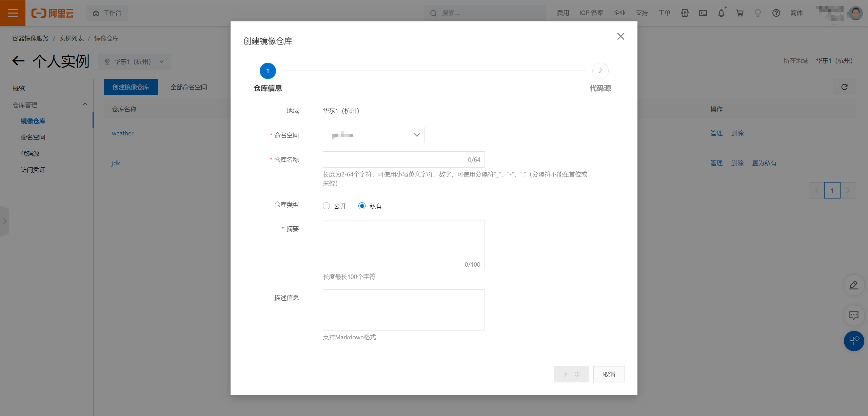The height and width of the screenshot is (416, 868).
Task: Open the weather repository link
Action: coord(122,133)
